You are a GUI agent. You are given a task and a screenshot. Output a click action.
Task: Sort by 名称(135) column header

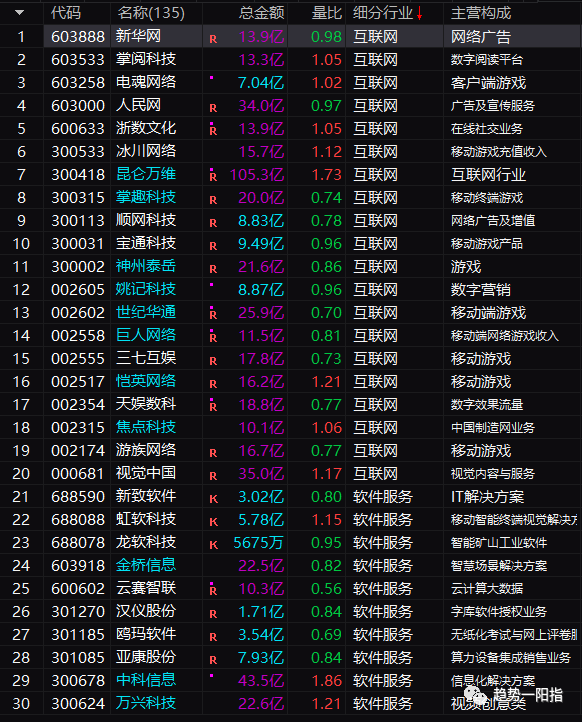point(151,13)
